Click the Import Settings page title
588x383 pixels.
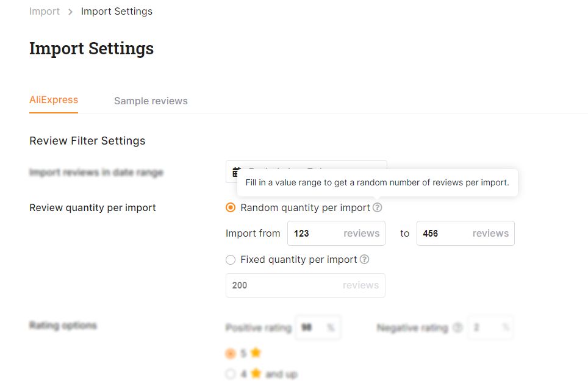(91, 48)
